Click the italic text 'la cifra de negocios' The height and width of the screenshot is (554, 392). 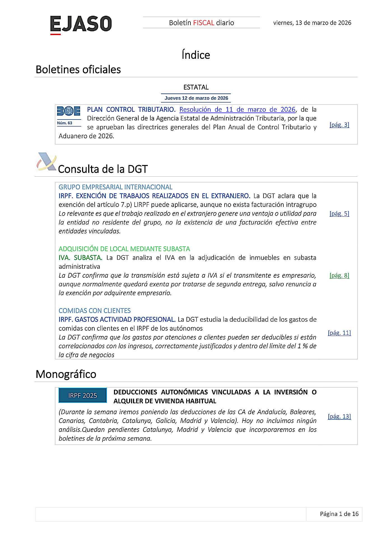(x=87, y=355)
